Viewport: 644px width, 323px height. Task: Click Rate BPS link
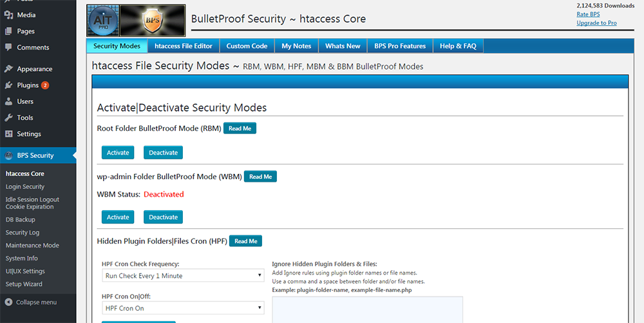[588, 14]
